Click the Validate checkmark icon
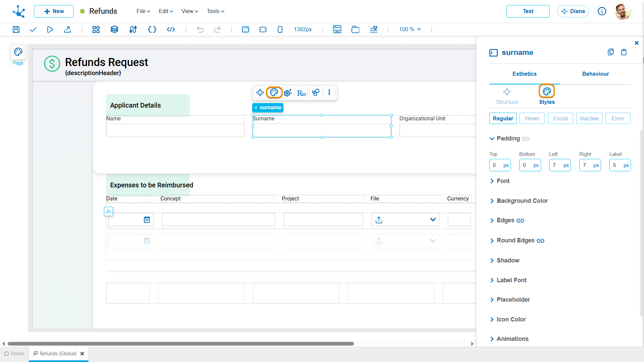This screenshot has width=644, height=362. coord(33,29)
